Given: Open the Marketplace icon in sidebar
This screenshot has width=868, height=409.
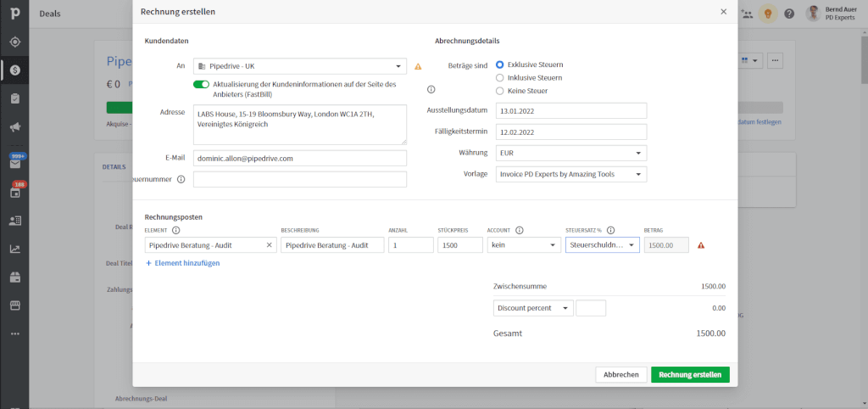Looking at the screenshot, I should tap(15, 305).
